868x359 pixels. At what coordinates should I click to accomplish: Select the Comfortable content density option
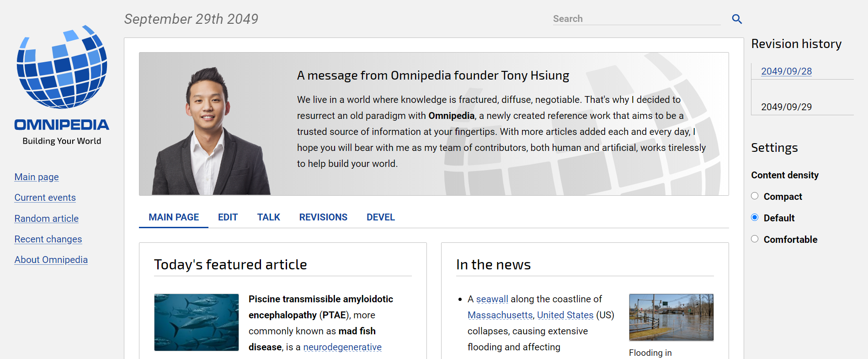click(755, 239)
